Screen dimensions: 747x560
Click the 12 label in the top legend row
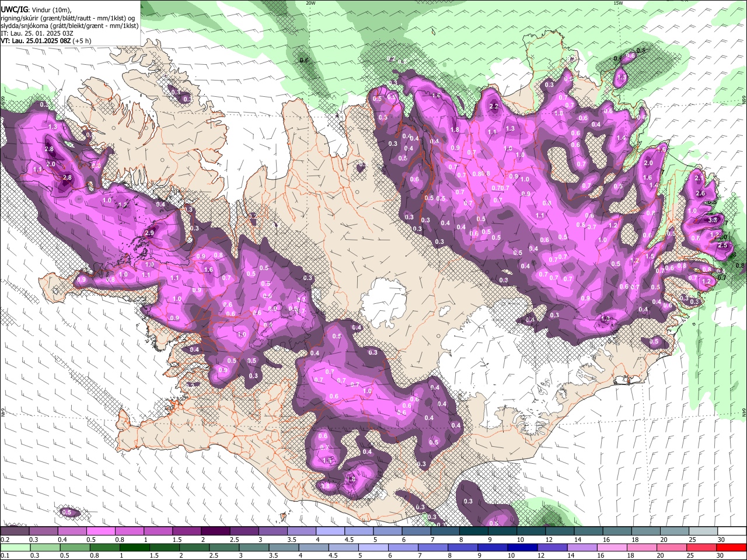click(550, 540)
